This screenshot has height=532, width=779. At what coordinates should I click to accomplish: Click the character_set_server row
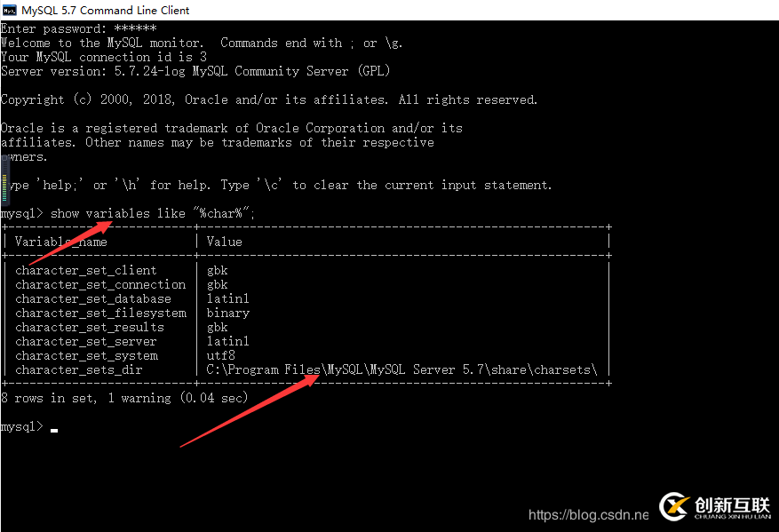pos(86,341)
